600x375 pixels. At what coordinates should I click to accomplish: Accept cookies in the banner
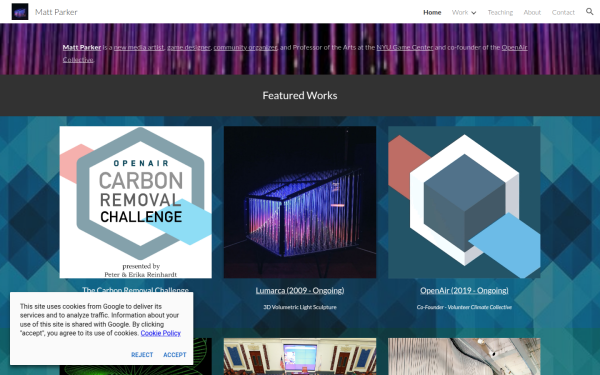pyautogui.click(x=175, y=355)
